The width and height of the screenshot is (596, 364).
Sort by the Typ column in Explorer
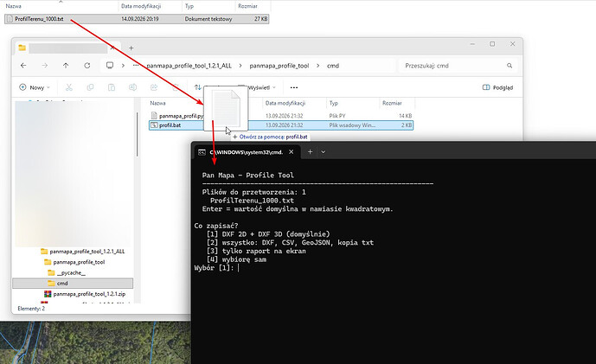pos(334,103)
